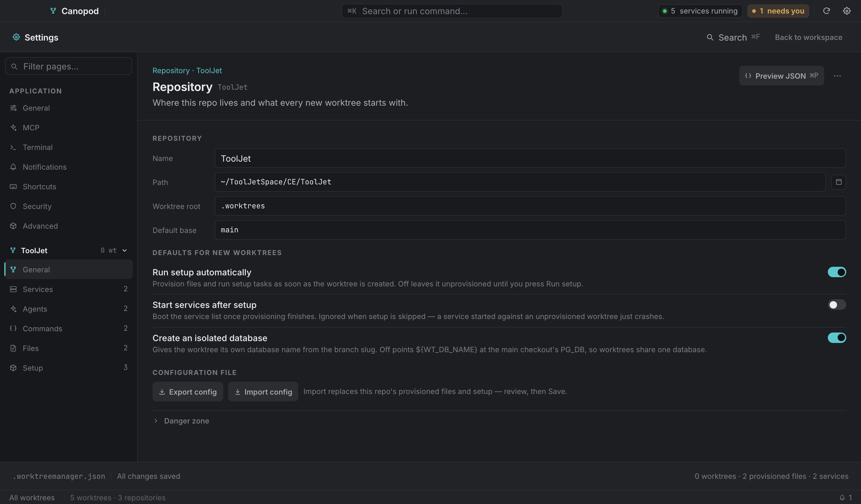
Task: Click the Filter pages search field
Action: [68, 66]
